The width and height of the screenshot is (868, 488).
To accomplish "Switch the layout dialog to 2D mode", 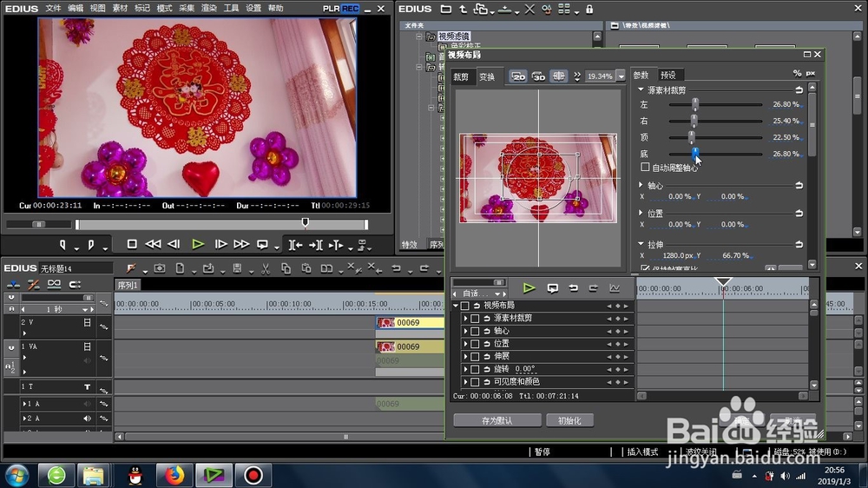I will pyautogui.click(x=518, y=76).
